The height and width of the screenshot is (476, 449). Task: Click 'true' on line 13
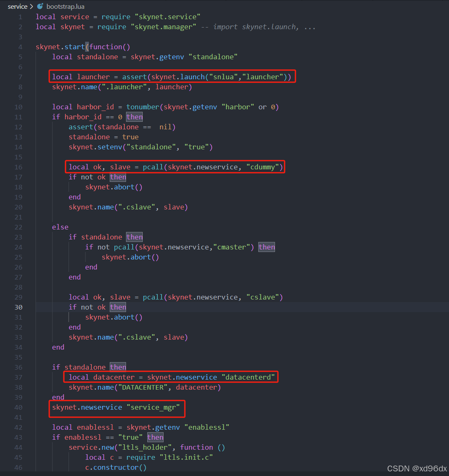130,137
